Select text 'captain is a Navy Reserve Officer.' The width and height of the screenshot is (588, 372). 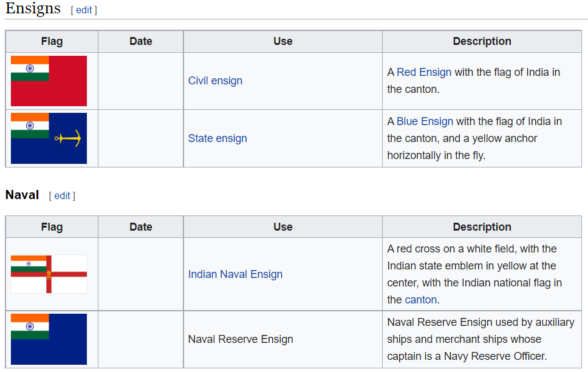[x=467, y=356]
